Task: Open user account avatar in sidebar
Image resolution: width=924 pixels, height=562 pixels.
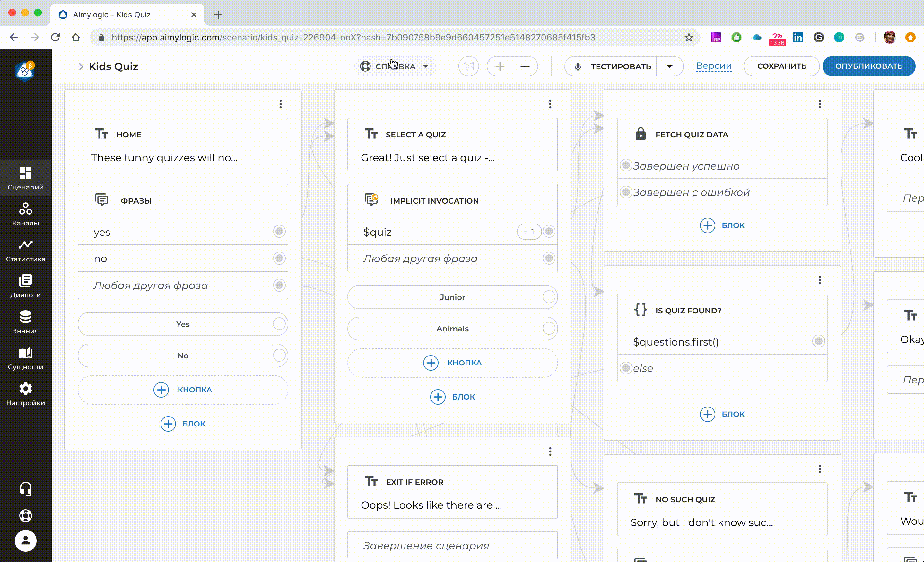Action: point(25,540)
